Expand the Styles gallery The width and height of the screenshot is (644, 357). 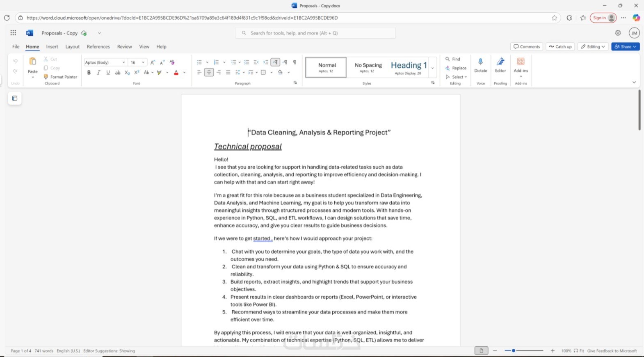tap(432, 68)
